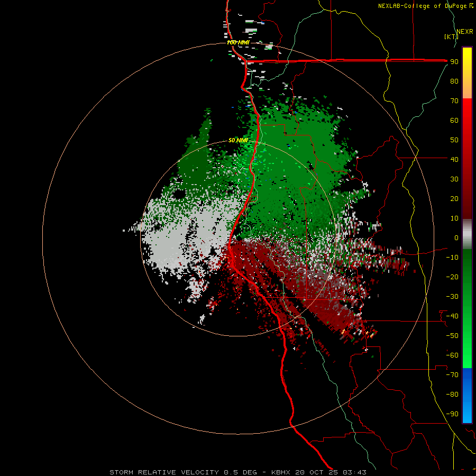Click the -80 value on velocity scale

click(452, 395)
